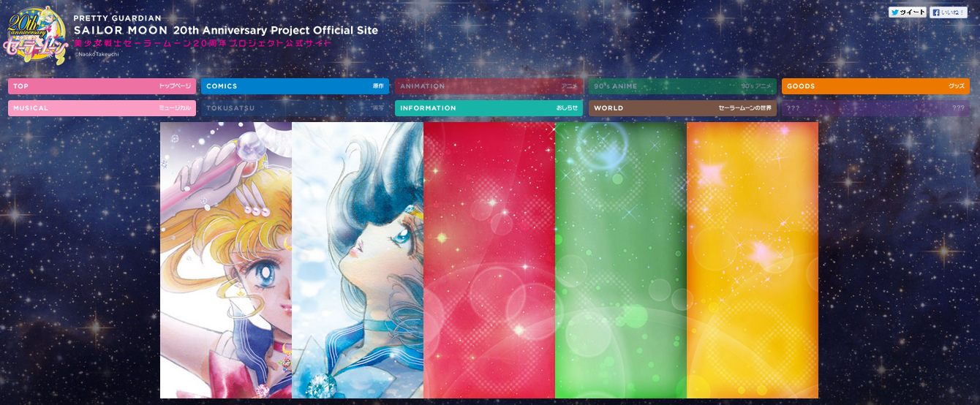
Task: Select the red sparkle panel
Action: [x=489, y=260]
